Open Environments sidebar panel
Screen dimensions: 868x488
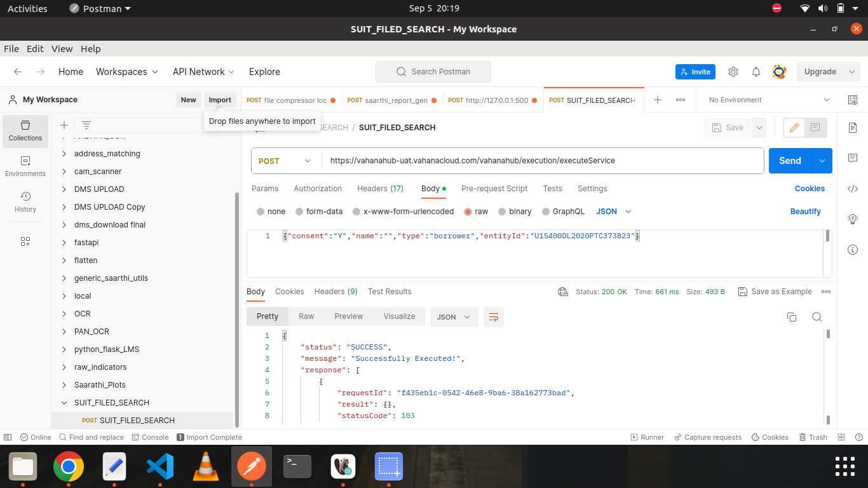point(25,167)
